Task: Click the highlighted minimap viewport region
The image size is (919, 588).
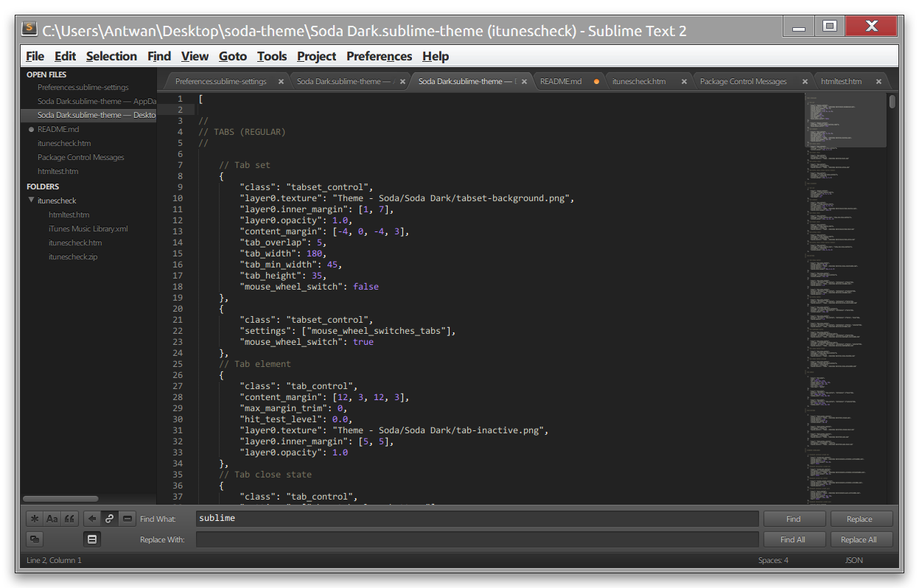Action: (845, 120)
